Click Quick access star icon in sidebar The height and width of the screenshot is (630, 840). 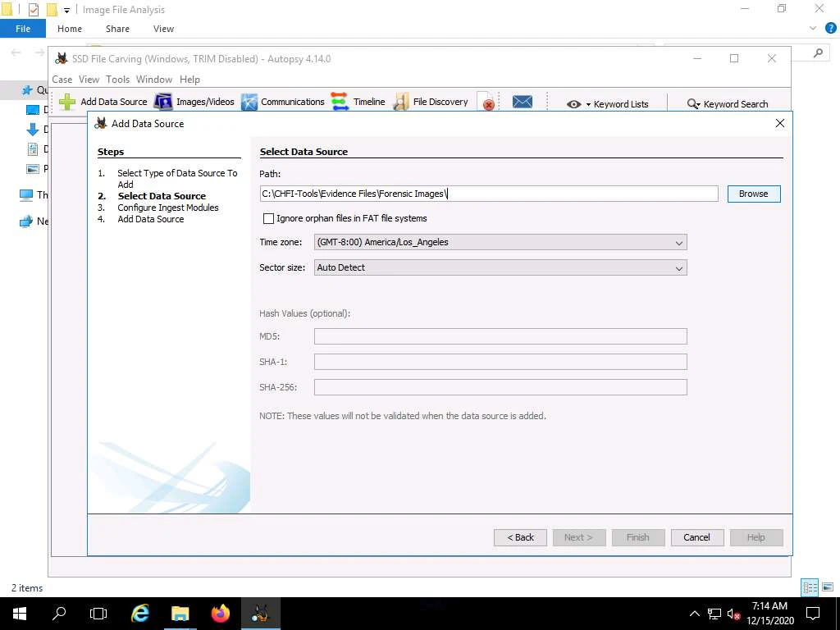click(x=27, y=90)
